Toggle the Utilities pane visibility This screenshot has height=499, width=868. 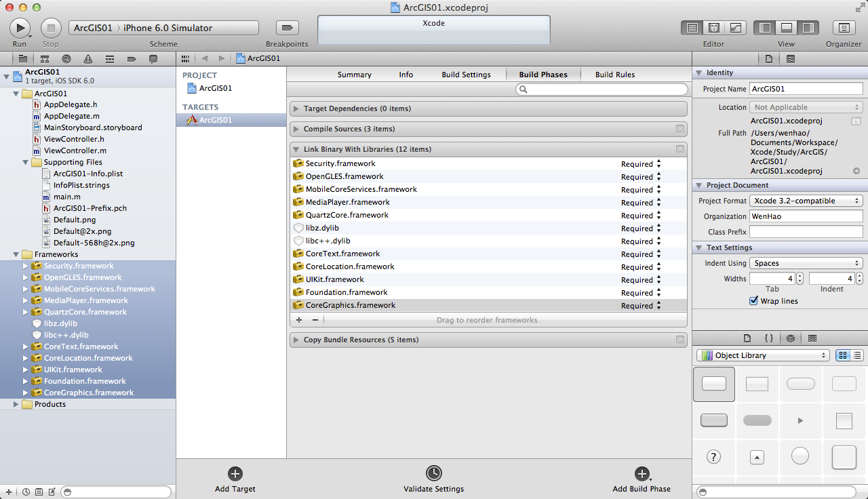click(x=808, y=28)
